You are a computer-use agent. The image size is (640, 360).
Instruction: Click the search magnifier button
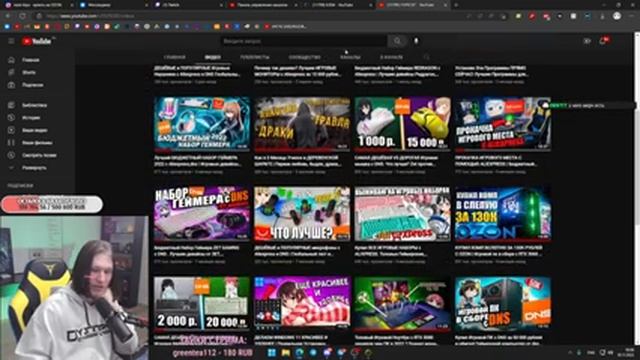pos(397,41)
